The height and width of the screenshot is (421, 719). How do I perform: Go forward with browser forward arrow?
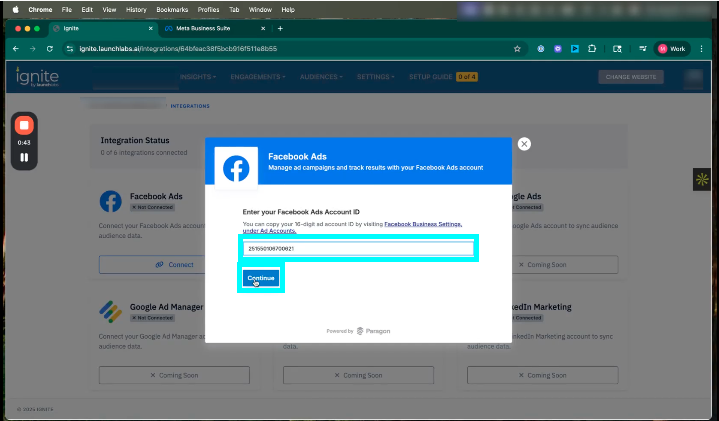click(x=33, y=49)
